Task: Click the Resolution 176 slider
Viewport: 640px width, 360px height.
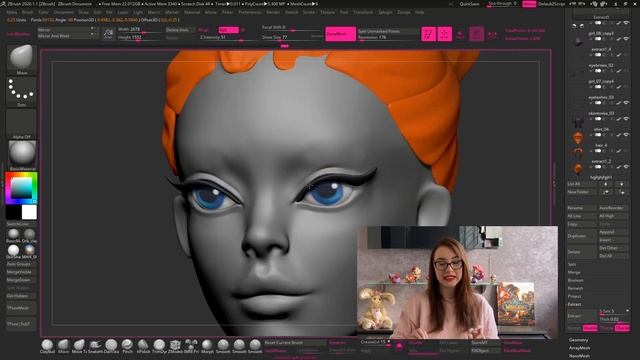Action: click(x=388, y=37)
